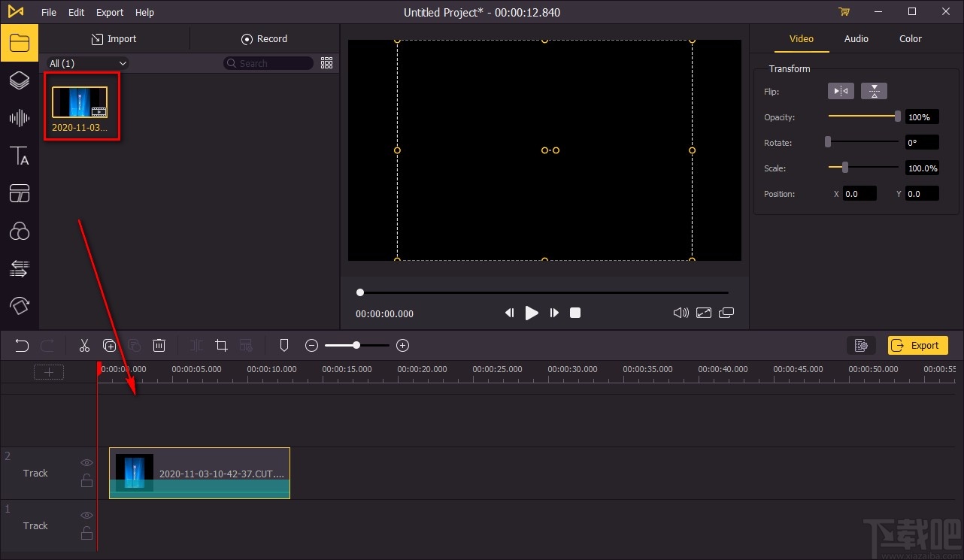Click the undo arrow icon
The width and height of the screenshot is (964, 560).
(x=22, y=346)
